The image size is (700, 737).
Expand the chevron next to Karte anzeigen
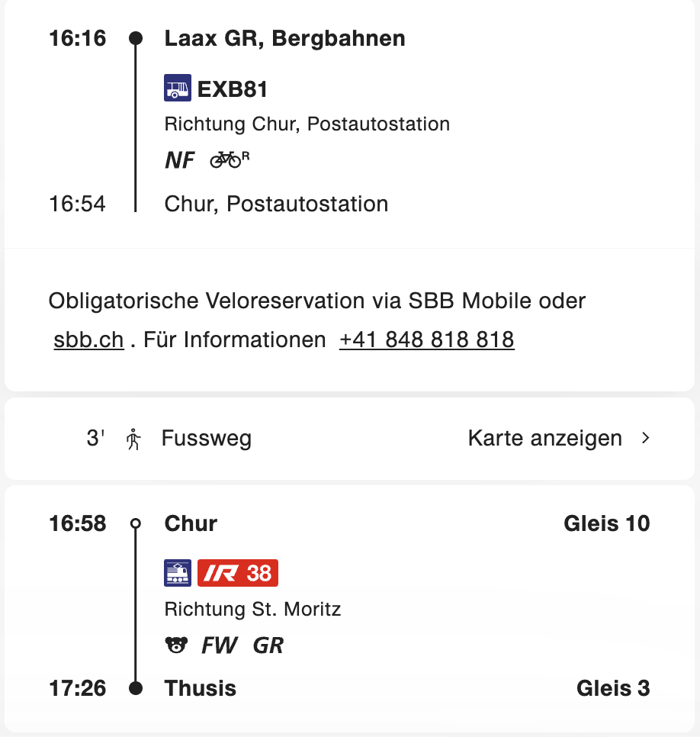click(646, 439)
